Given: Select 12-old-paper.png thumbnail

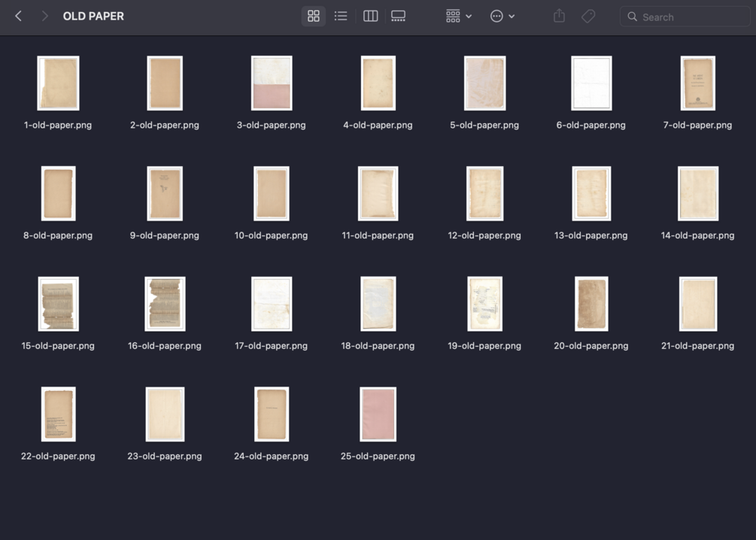Looking at the screenshot, I should [484, 193].
